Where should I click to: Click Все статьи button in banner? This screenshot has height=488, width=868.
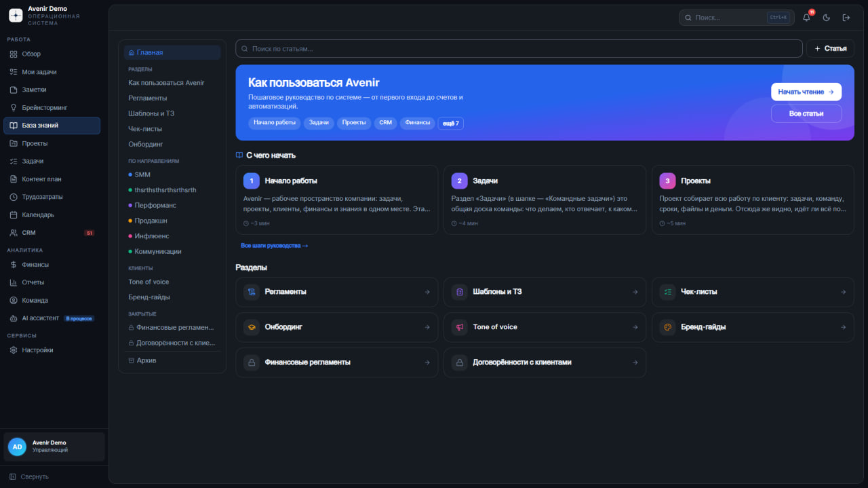806,113
